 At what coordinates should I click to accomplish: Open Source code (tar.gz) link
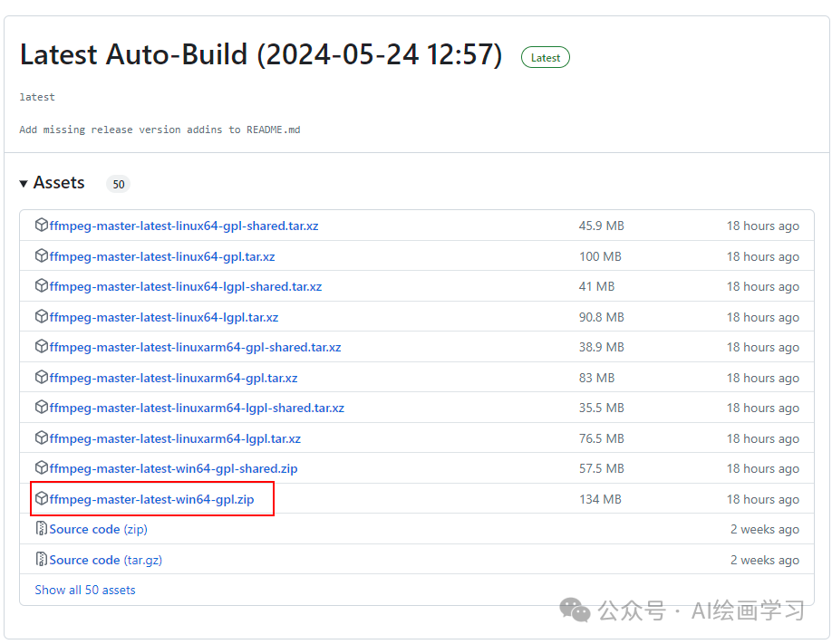(106, 560)
